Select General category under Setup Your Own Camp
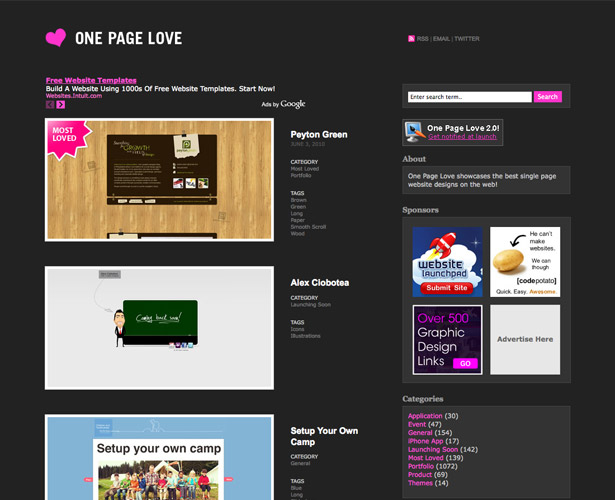This screenshot has width=615, height=500. tap(300, 463)
